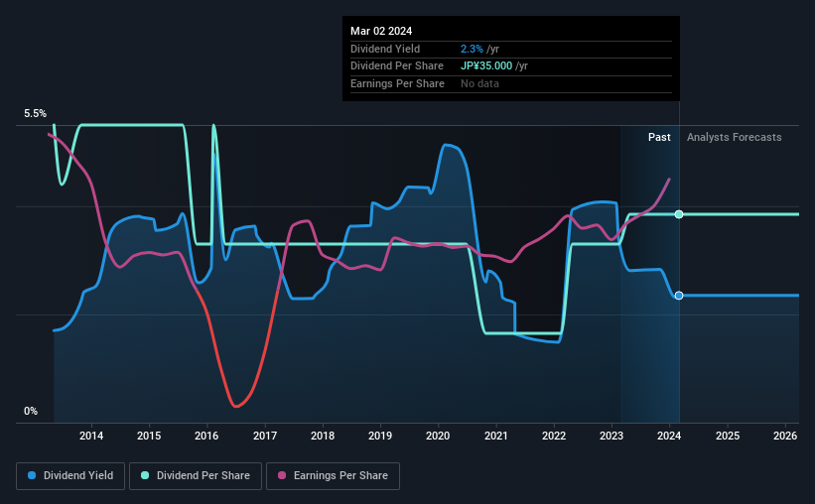
Task: Click the 'Dividend Per Share' tooltip row label
Action: pyautogui.click(x=397, y=66)
